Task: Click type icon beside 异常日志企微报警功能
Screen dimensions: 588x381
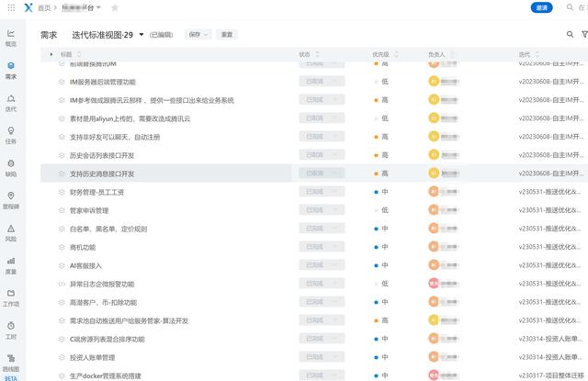Action: pyautogui.click(x=62, y=284)
